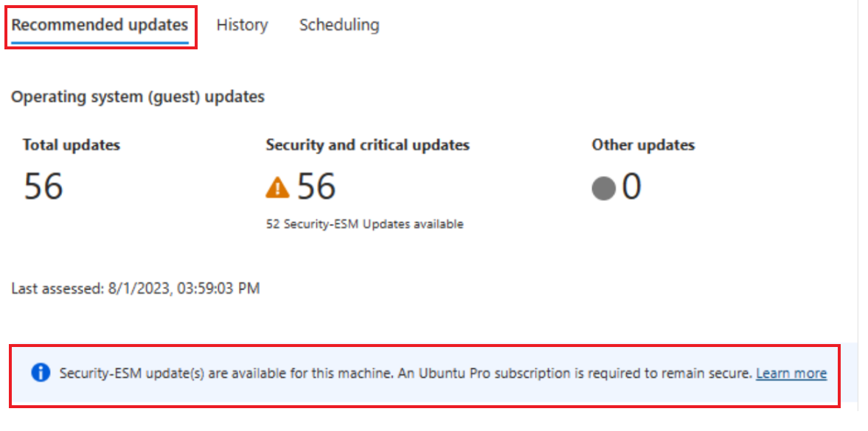
Task: Select the Operating system (guest) updates heading
Action: [138, 96]
